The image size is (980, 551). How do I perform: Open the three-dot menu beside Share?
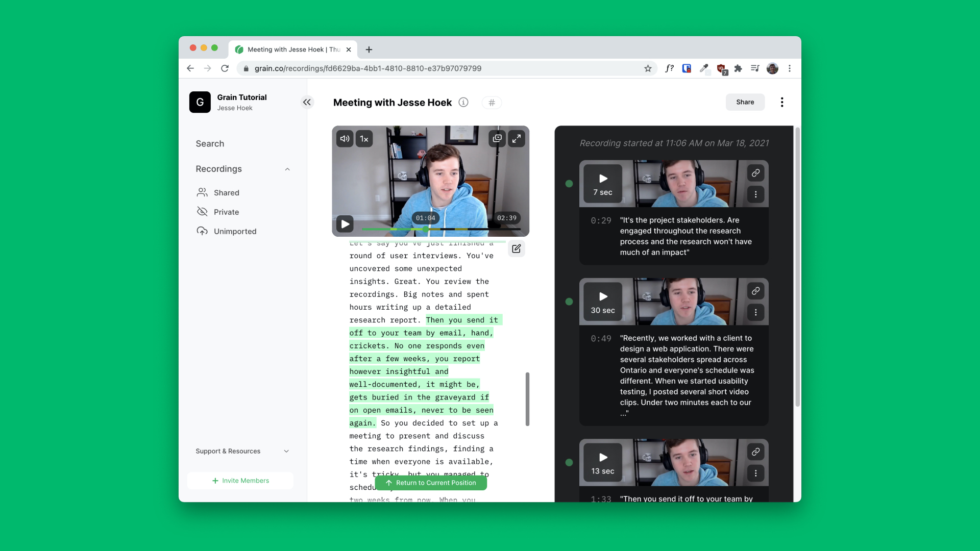[x=781, y=102]
